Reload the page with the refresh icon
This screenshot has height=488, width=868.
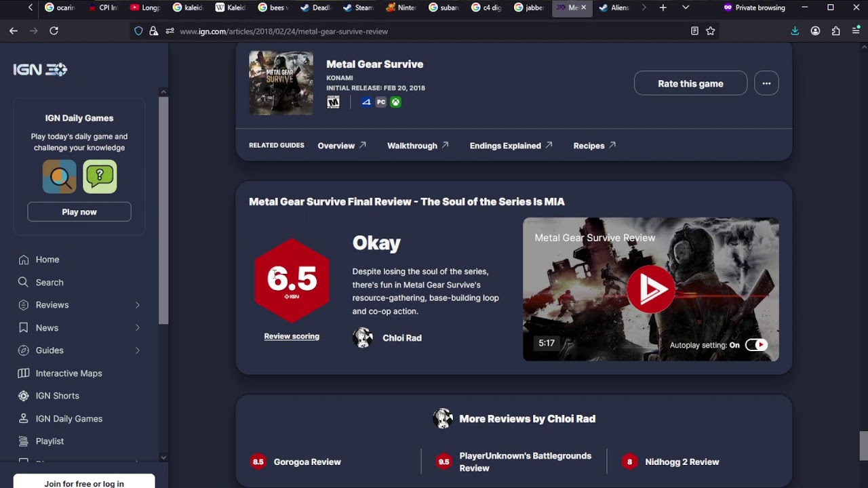point(54,30)
